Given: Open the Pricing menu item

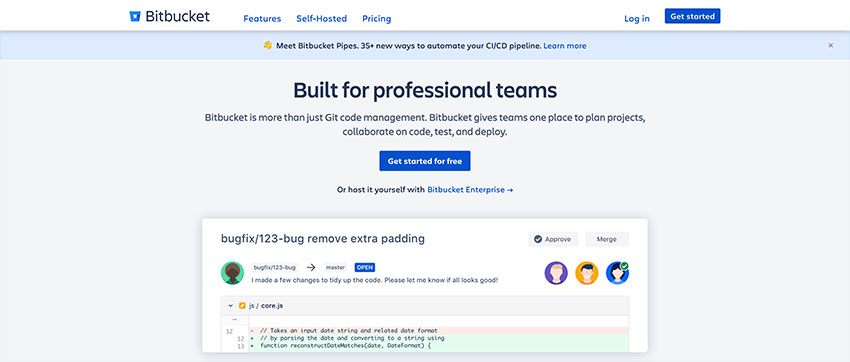Looking at the screenshot, I should [377, 18].
